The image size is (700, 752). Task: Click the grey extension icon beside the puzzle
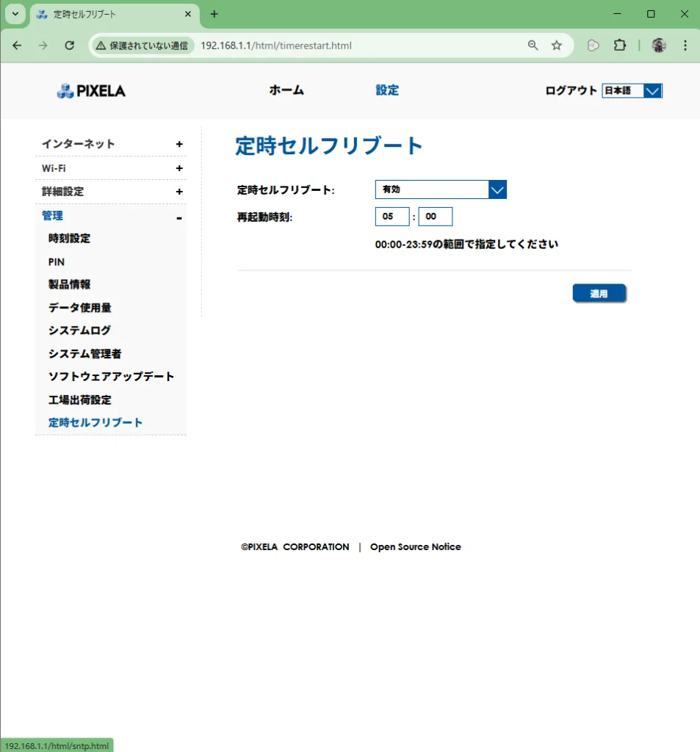(x=593, y=46)
